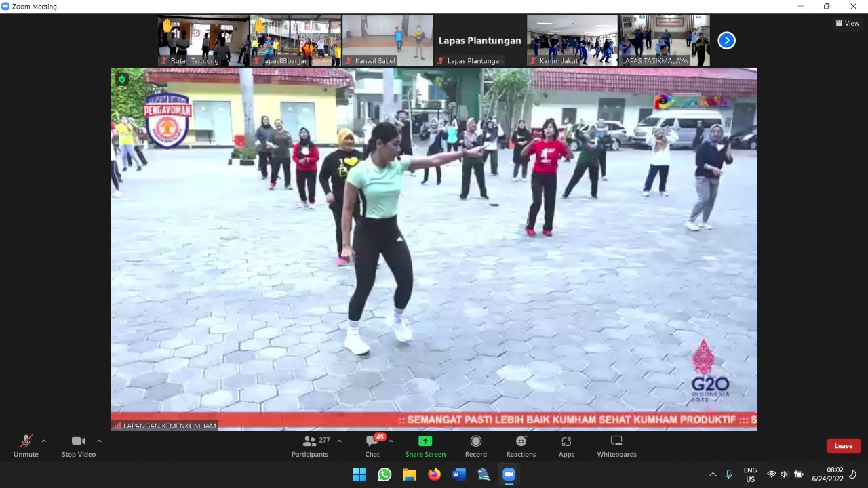Open Windows Start menu
Viewport: 868px width, 488px height.
pyautogui.click(x=359, y=474)
